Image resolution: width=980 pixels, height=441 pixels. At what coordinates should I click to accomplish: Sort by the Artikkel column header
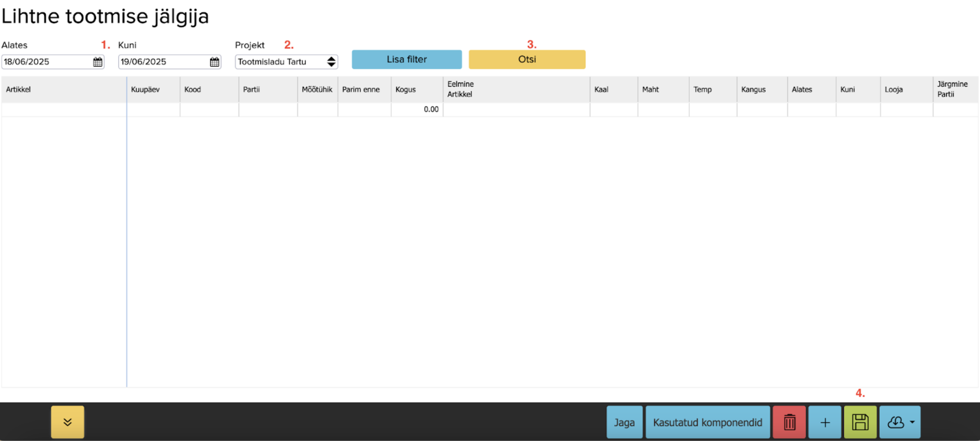18,89
